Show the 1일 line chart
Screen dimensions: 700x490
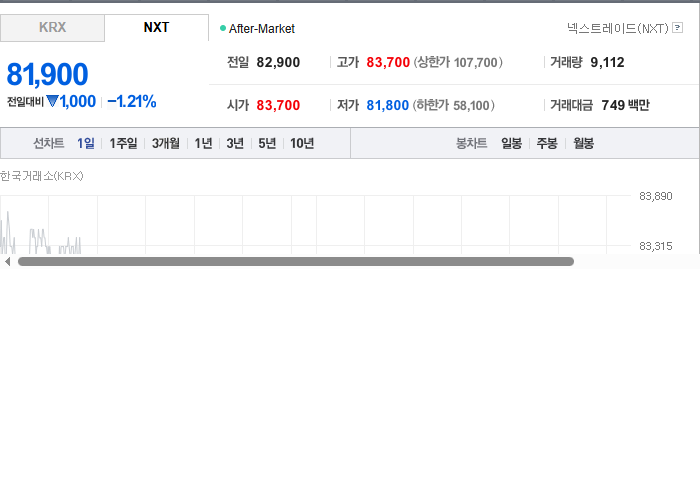pos(86,143)
